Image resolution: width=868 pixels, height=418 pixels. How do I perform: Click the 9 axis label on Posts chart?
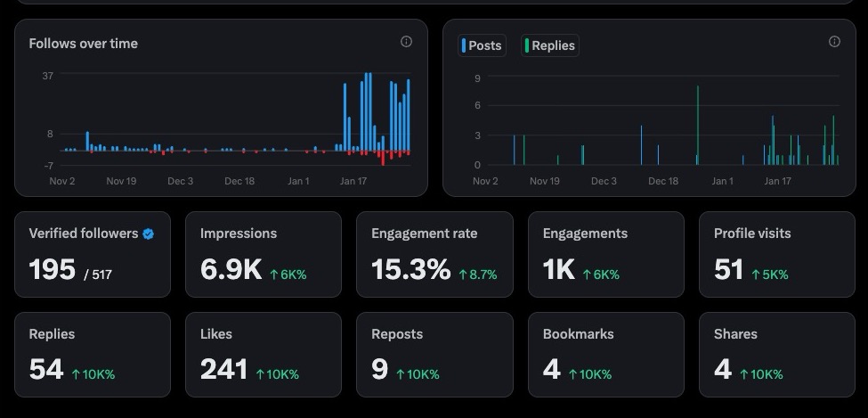click(477, 78)
